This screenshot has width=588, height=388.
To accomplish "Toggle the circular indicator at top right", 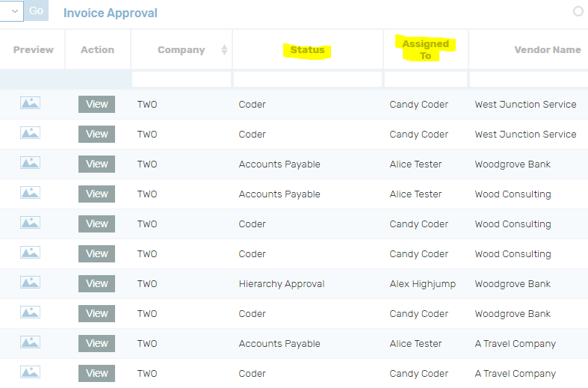I will [x=578, y=11].
